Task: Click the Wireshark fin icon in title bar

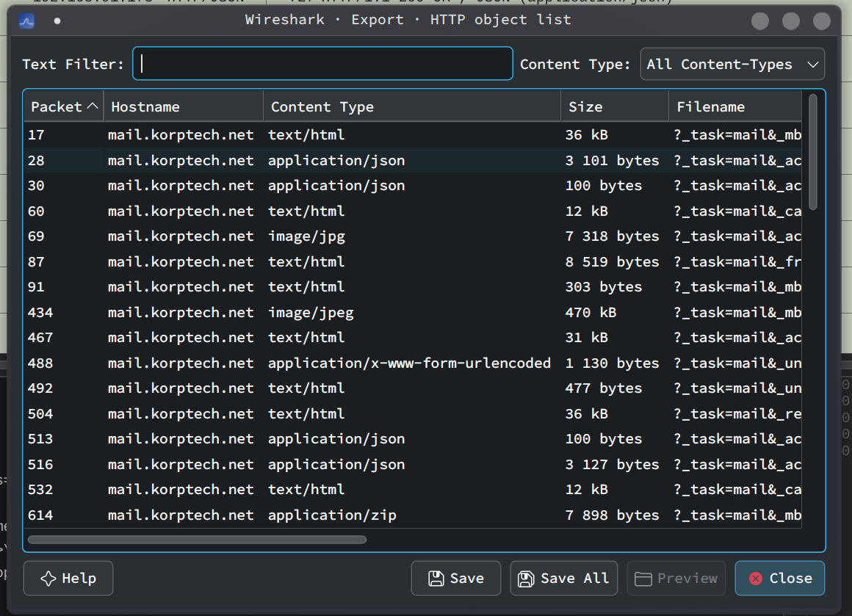Action: 26,21
